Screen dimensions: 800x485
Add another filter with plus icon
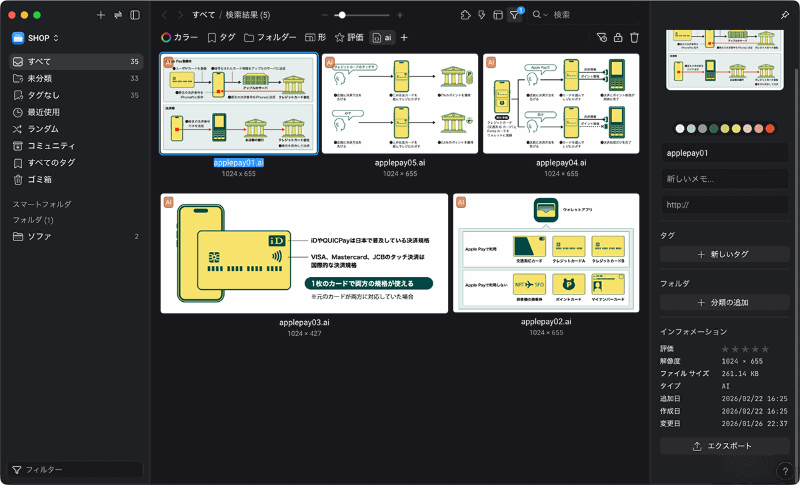click(404, 37)
